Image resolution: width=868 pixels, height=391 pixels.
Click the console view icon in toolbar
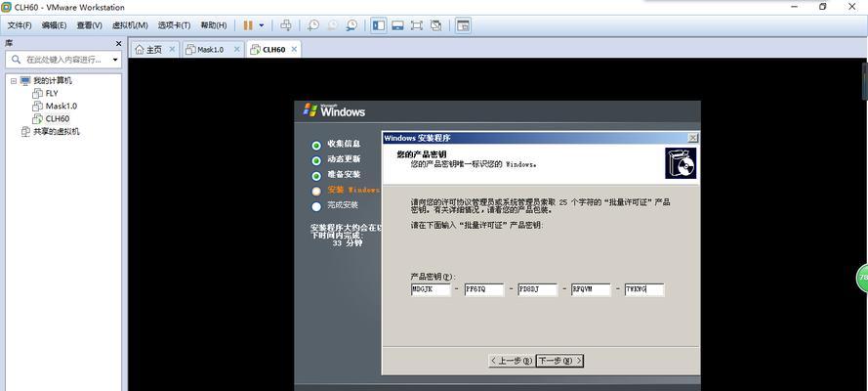click(464, 25)
